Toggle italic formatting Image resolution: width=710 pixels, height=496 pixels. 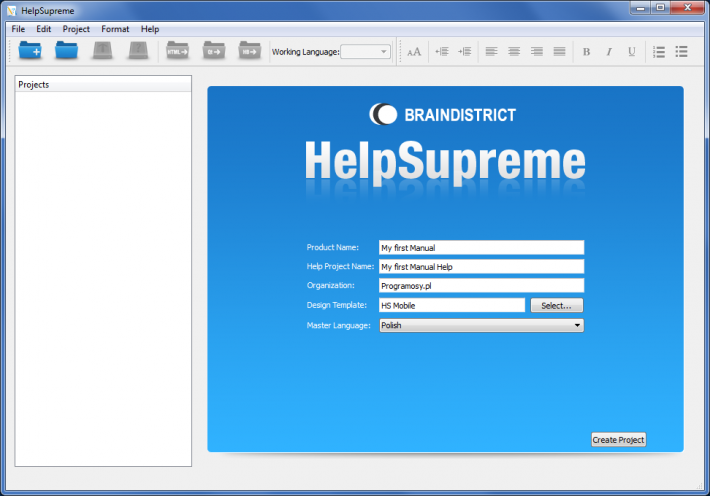[609, 52]
